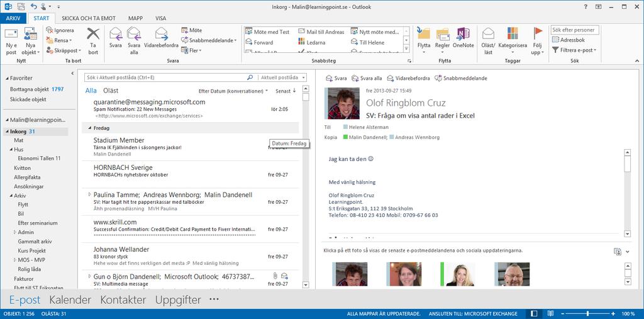The width and height of the screenshot is (644, 319).
Task: Collapse the Favoriter section
Action: pos(7,78)
